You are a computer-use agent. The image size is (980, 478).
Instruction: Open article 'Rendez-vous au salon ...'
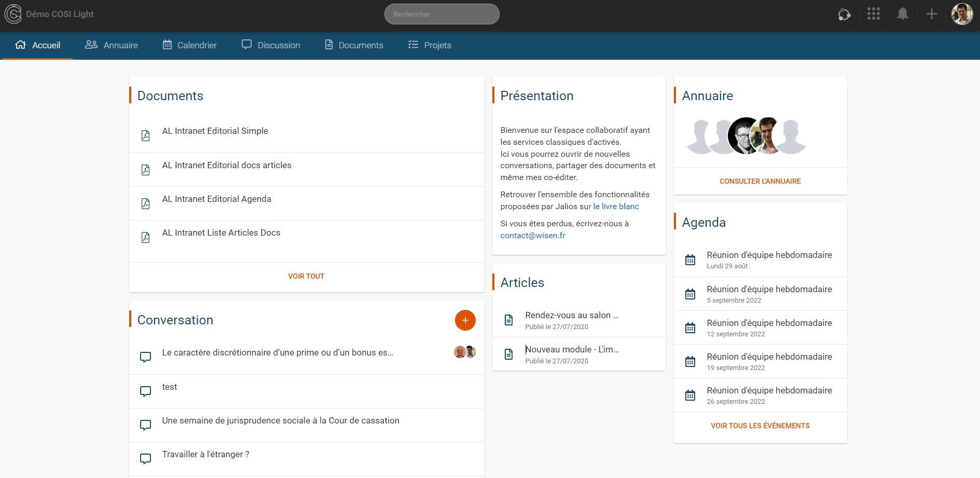coord(572,315)
